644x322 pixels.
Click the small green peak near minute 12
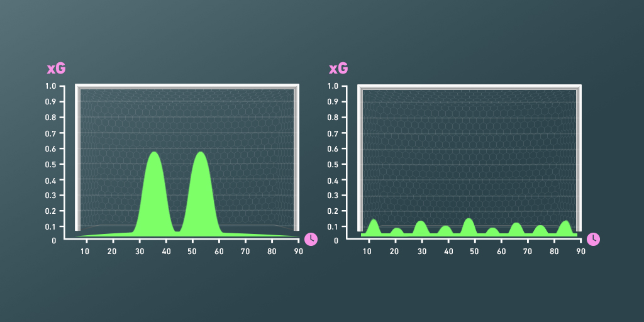(x=374, y=227)
